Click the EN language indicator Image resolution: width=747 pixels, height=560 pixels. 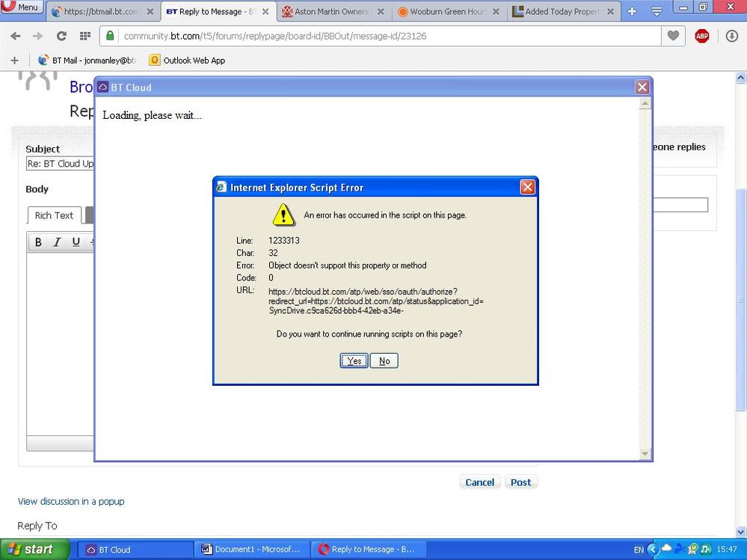pos(639,550)
